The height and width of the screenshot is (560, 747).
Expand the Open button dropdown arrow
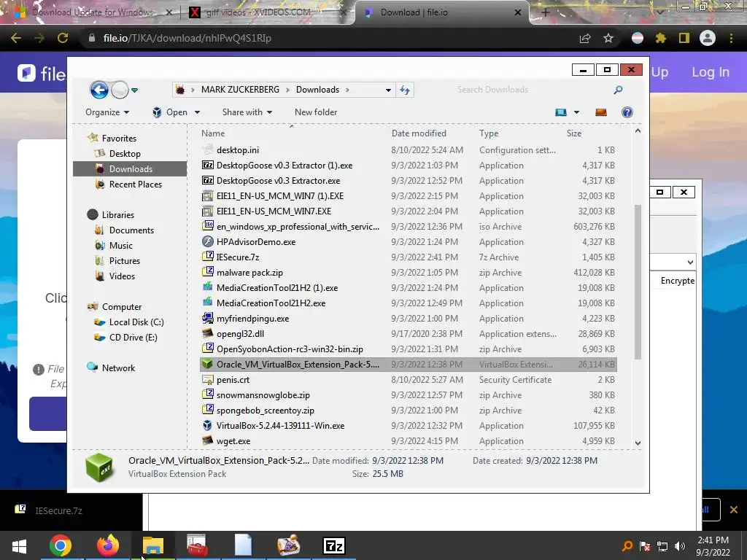(x=197, y=112)
